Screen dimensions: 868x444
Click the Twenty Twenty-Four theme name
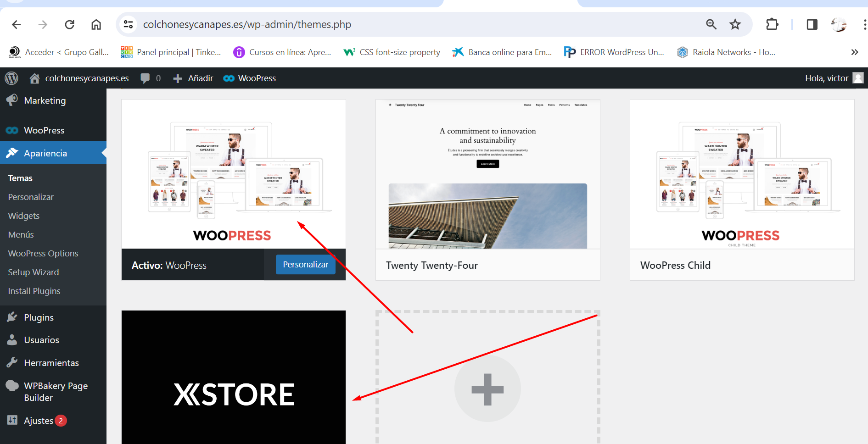432,266
